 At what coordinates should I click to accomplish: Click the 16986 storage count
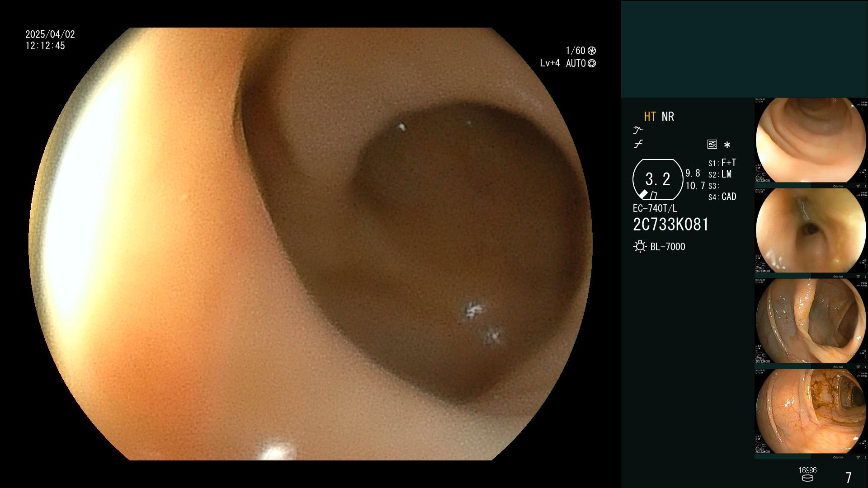(x=807, y=470)
